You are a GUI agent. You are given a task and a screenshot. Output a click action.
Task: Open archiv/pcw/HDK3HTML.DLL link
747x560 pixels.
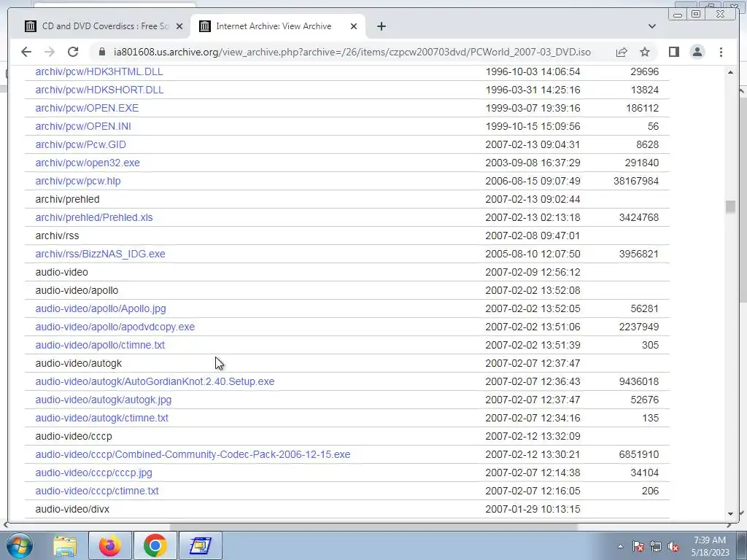pyautogui.click(x=99, y=71)
